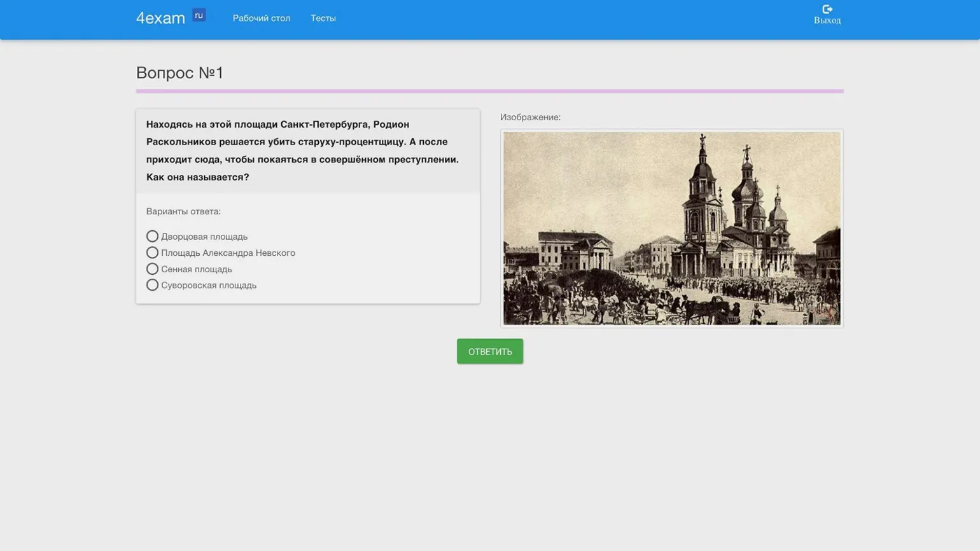This screenshot has width=980, height=551.
Task: Go to the Тесты menu item
Action: tap(323, 18)
